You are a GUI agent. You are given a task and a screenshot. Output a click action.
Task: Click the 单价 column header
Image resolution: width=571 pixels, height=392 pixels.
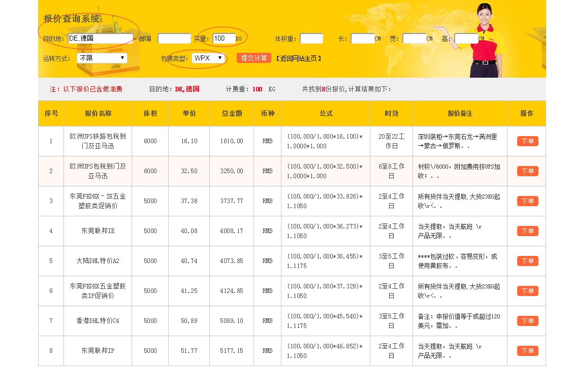[189, 114]
